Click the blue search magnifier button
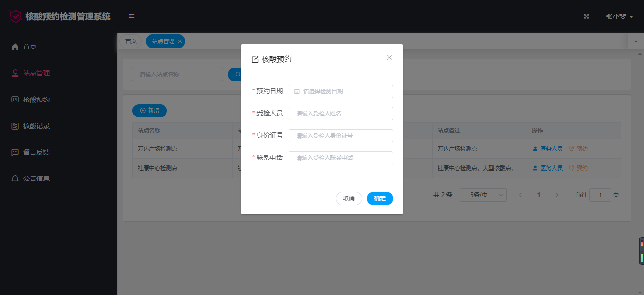644x295 pixels. [x=235, y=74]
